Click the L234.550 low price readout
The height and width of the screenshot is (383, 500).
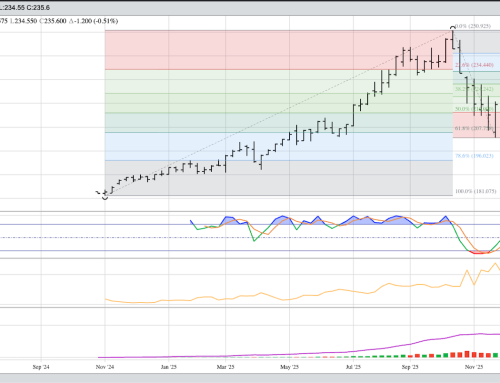[x=23, y=21]
